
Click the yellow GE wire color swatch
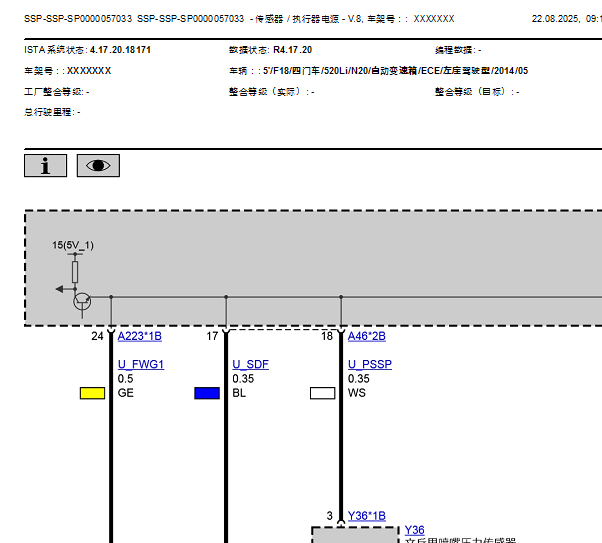pos(92,393)
